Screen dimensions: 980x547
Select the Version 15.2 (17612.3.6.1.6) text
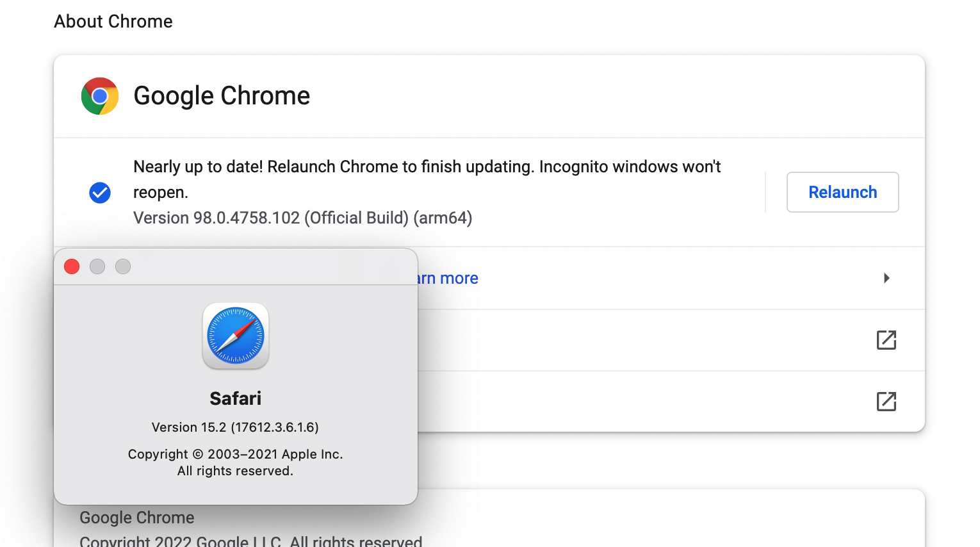pos(235,427)
